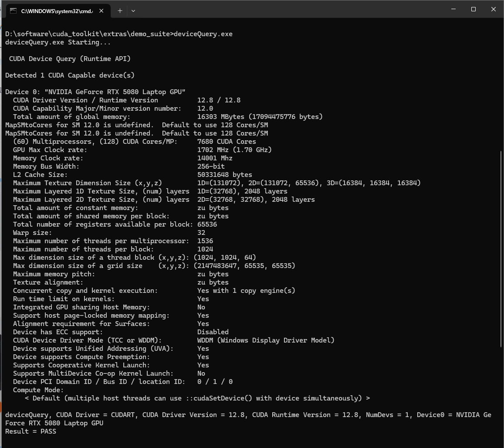Select the C:\WINDOWS\system32\cmd tab
This screenshot has height=448, width=504.
coord(58,11)
